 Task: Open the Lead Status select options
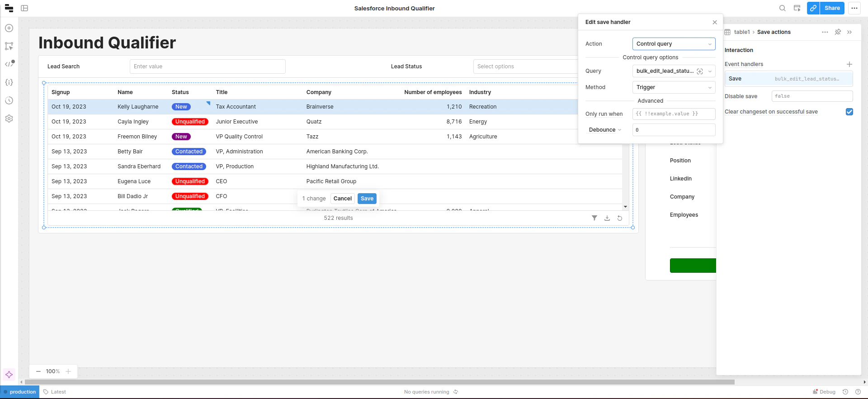pos(525,66)
